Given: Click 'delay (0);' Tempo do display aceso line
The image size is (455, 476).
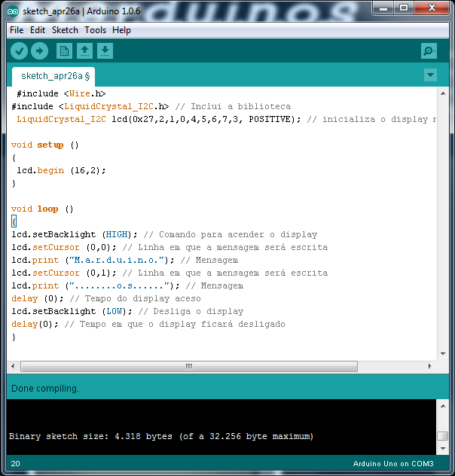Looking at the screenshot, I should [106, 298].
